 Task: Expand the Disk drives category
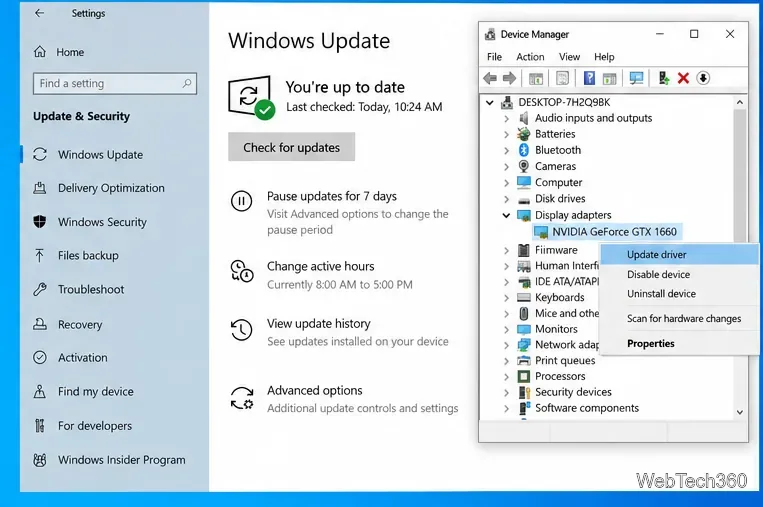pyautogui.click(x=507, y=199)
